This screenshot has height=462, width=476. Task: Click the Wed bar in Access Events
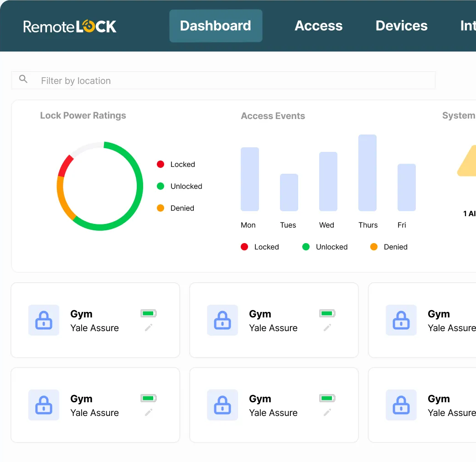point(328,182)
